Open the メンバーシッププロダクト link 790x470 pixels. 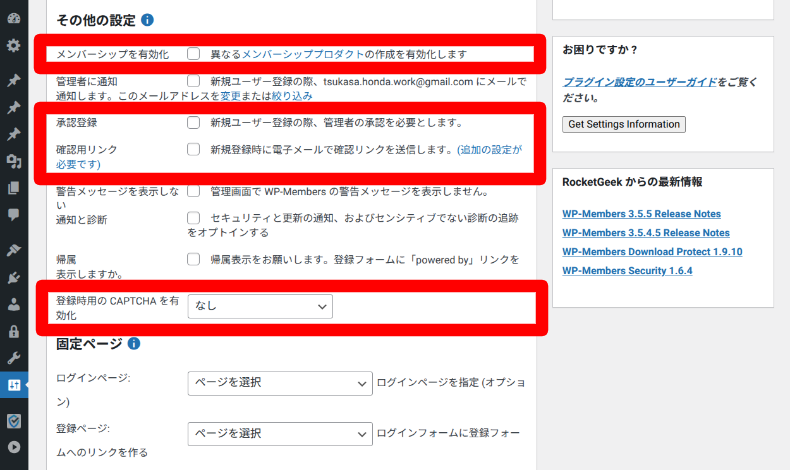303,54
